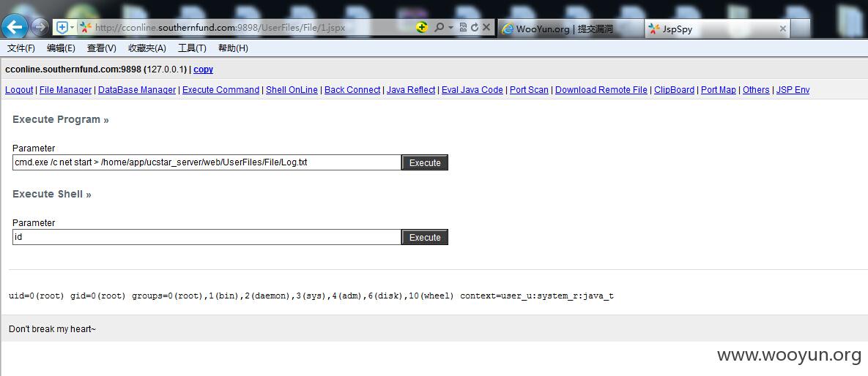The height and width of the screenshot is (376, 868).
Task: Click the site favicon in the address bar
Action: click(85, 27)
